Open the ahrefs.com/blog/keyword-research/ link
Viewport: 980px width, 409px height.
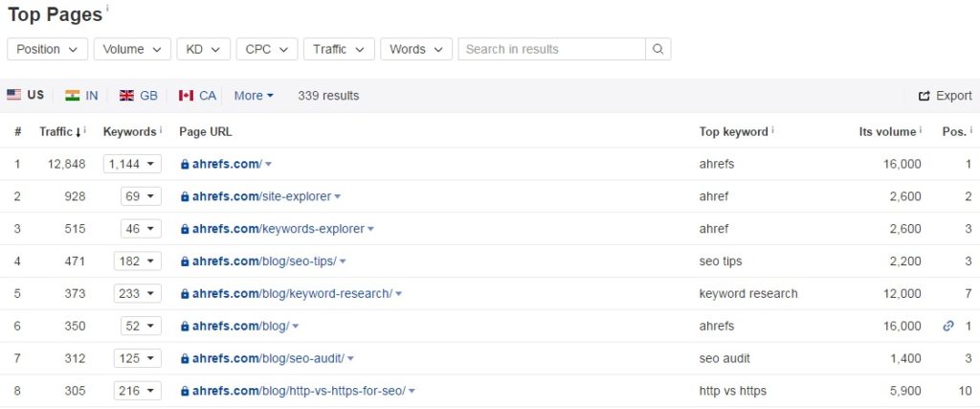(x=292, y=293)
